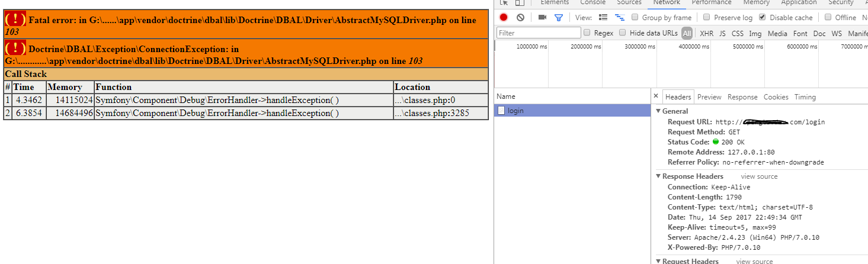Open the Security panel tab
This screenshot has width=868, height=264.
(x=841, y=2)
